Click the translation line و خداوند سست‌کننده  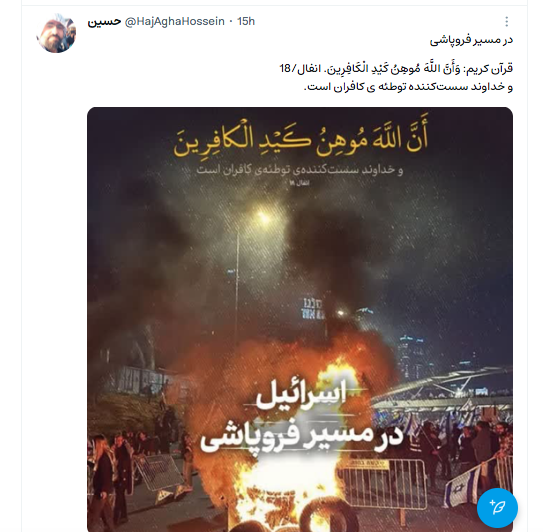coord(408,87)
